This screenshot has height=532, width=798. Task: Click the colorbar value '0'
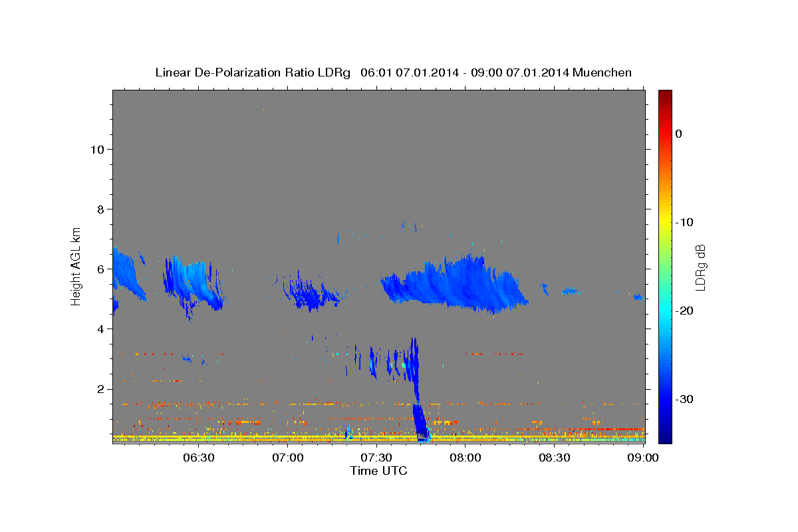click(678, 134)
